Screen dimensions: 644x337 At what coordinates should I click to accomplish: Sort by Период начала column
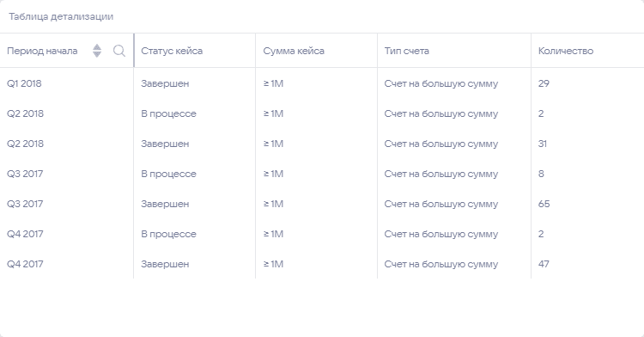pos(97,51)
